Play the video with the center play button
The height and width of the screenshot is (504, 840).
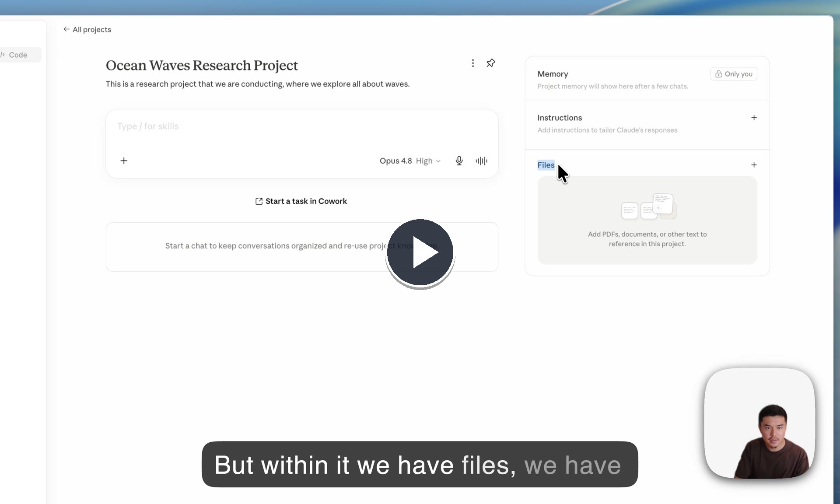click(420, 252)
